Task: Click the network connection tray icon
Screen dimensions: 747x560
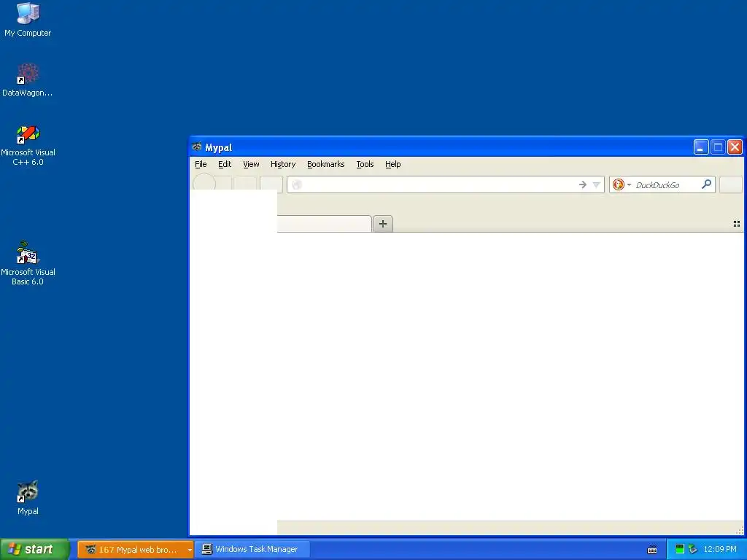Action: pos(693,550)
